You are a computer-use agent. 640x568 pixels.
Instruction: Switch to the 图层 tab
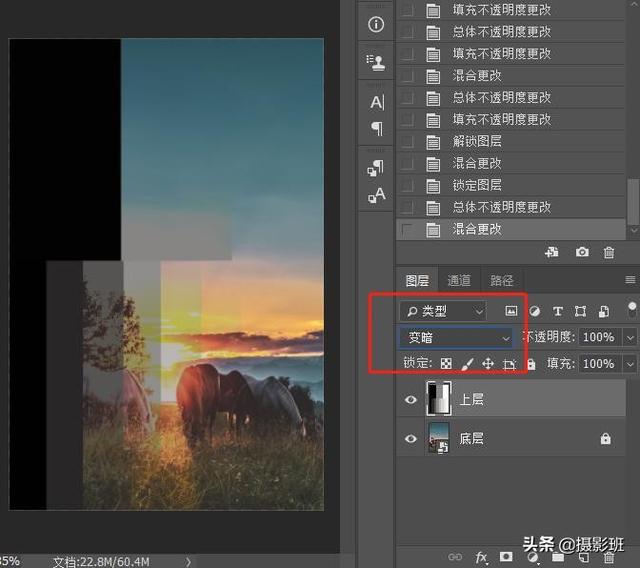pos(417,281)
